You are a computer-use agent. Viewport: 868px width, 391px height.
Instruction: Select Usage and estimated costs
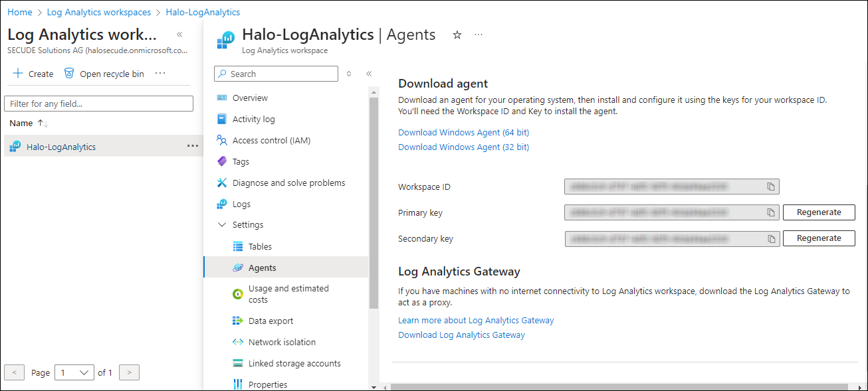coord(237,293)
